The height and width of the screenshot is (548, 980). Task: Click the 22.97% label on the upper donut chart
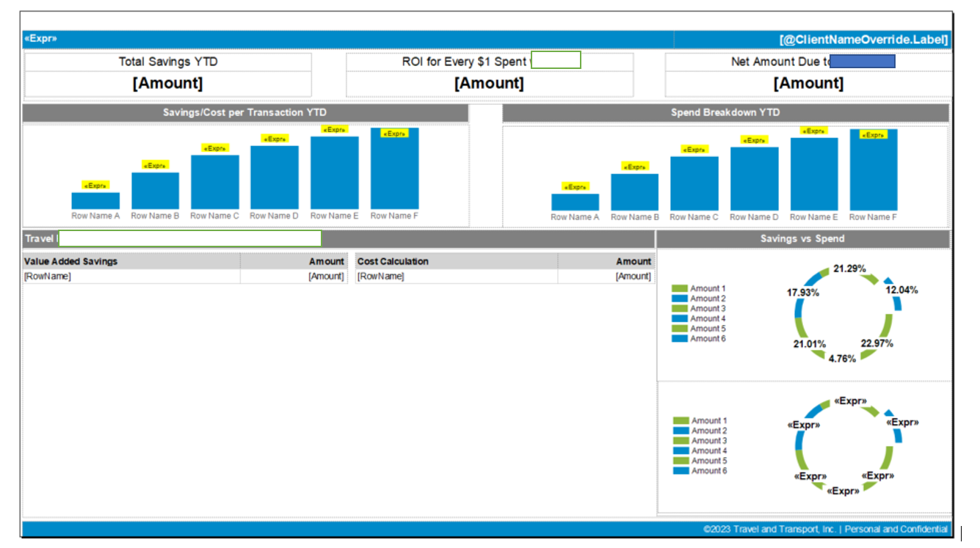877,344
